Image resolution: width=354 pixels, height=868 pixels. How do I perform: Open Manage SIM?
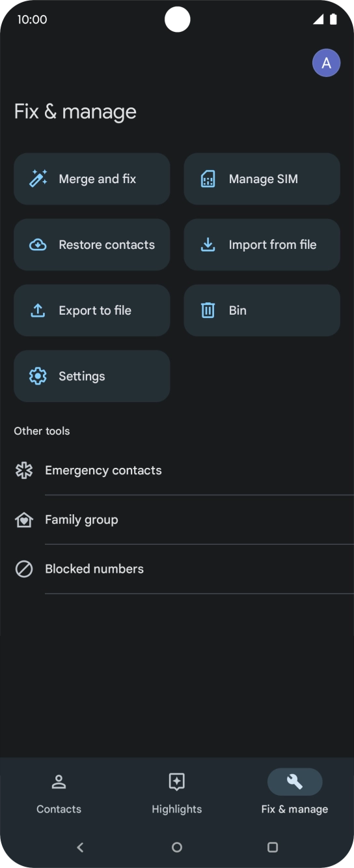(262, 179)
